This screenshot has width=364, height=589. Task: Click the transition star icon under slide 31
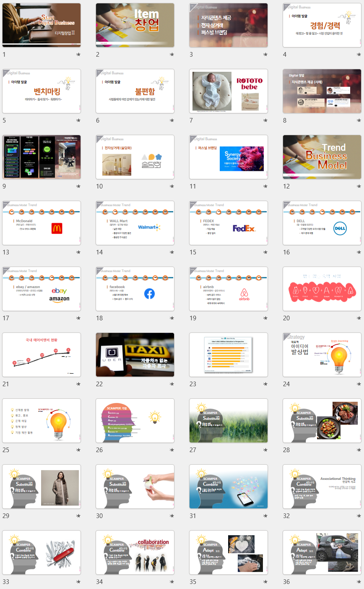[x=265, y=516]
